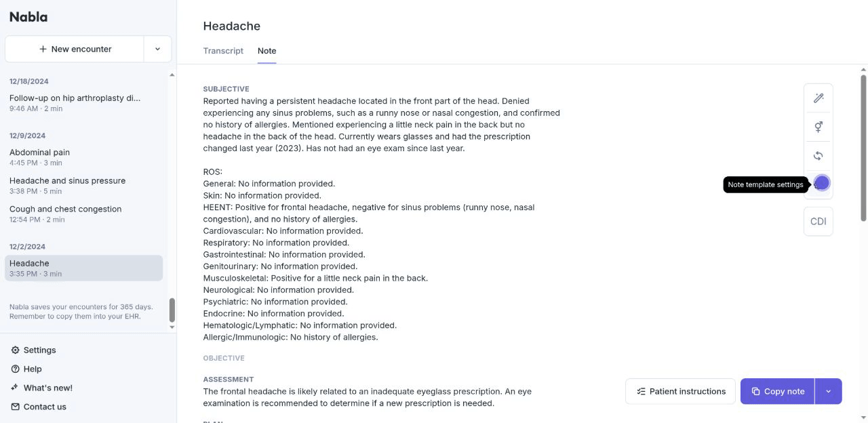Image resolution: width=868 pixels, height=423 pixels.
Task: Click the Copy note button
Action: click(778, 391)
